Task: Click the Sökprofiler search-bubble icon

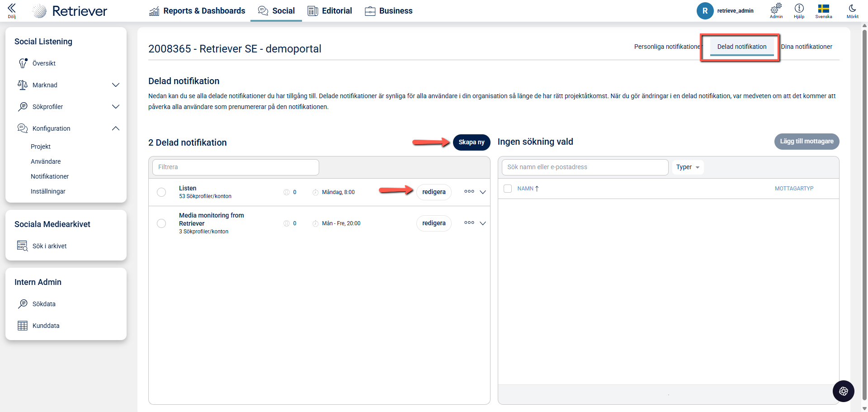Action: pos(23,107)
